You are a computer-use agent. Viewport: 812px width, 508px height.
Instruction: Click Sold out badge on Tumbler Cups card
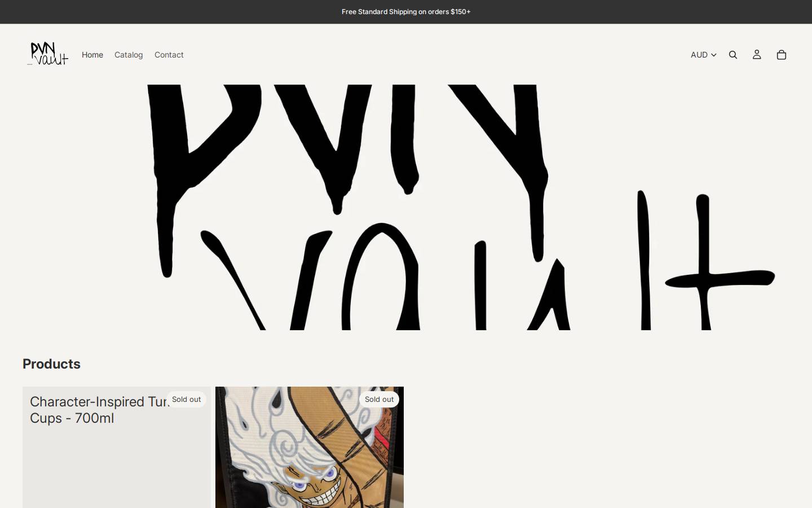click(186, 399)
